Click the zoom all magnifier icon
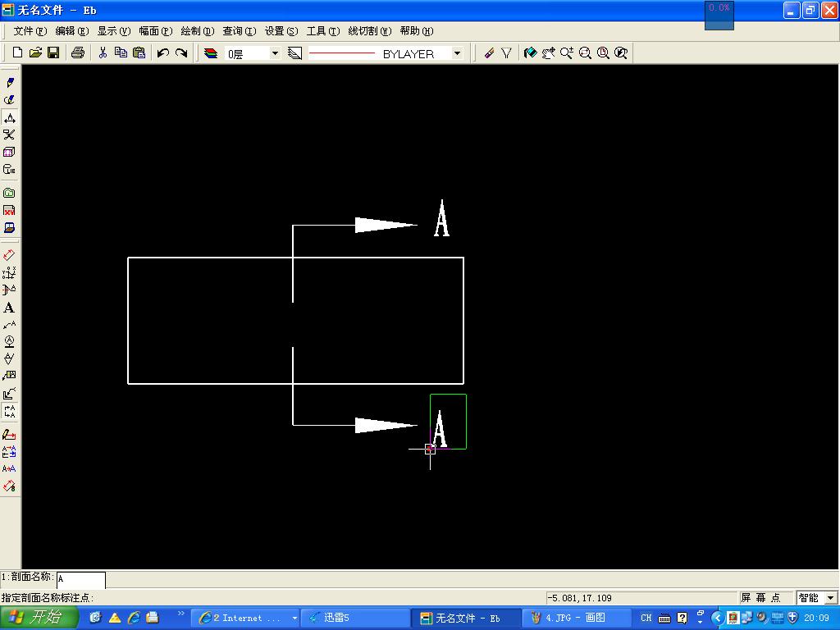The width and height of the screenshot is (840, 630). point(603,52)
